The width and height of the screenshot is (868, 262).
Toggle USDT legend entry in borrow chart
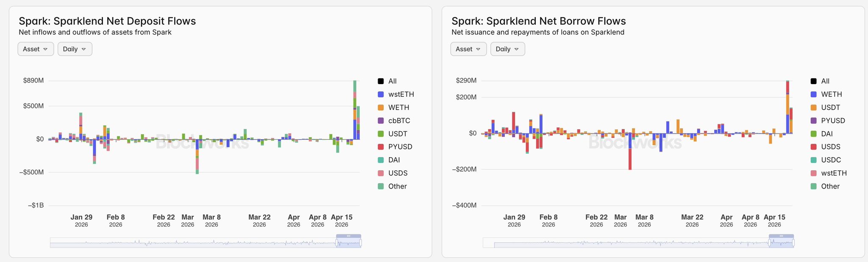(x=830, y=107)
